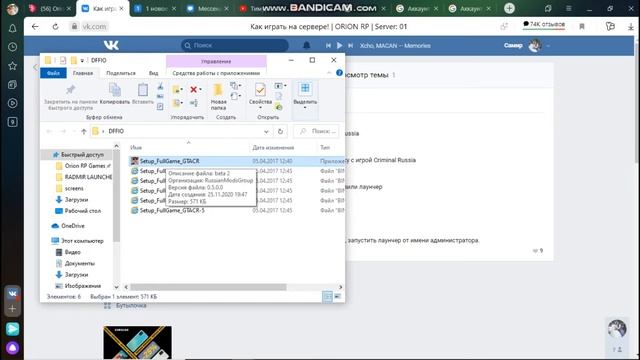Click the Cut scissors icon in ribbon
640x360 pixels.
(x=160, y=86)
